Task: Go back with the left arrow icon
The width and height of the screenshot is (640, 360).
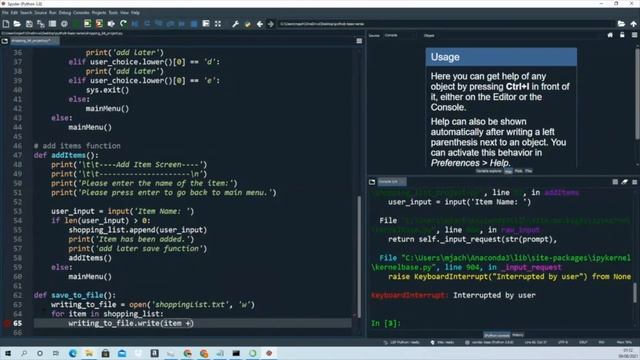Action: 259,24
